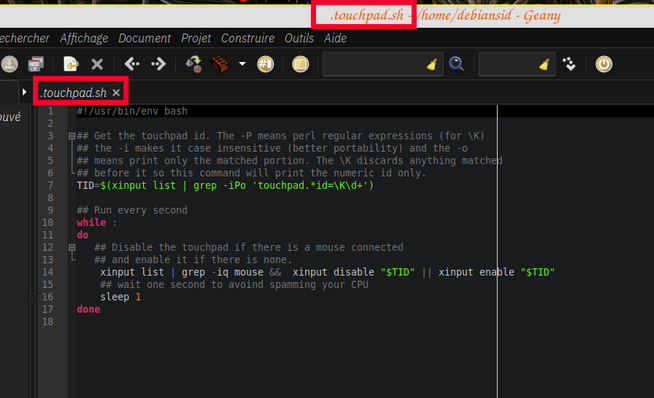Open the Affichage menu
The width and height of the screenshot is (654, 398).
click(84, 38)
